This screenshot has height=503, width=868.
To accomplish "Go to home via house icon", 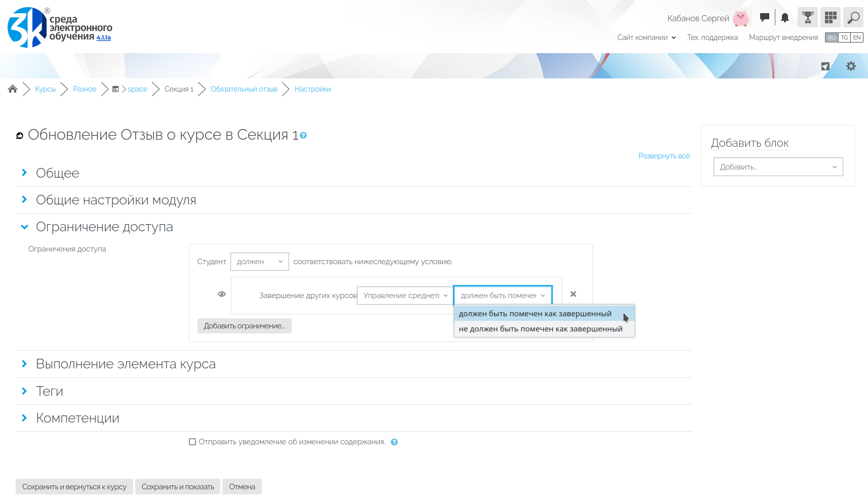I will coord(13,89).
